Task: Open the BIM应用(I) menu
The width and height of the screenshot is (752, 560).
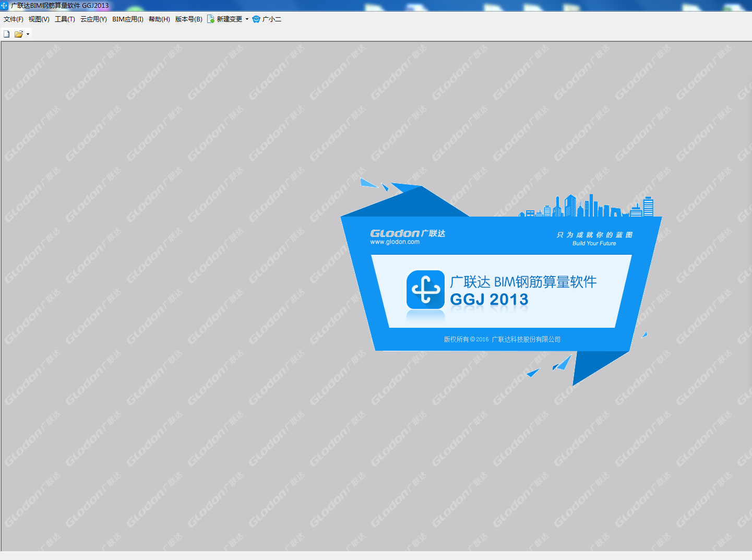Action: [128, 19]
